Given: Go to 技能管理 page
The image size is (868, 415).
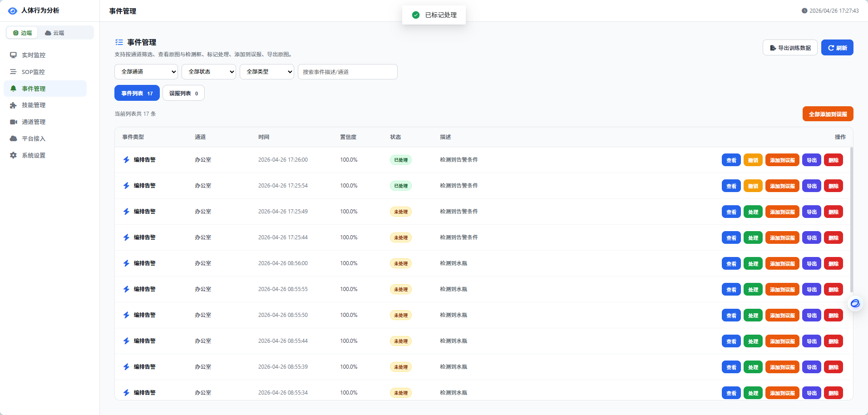Looking at the screenshot, I should [45, 105].
